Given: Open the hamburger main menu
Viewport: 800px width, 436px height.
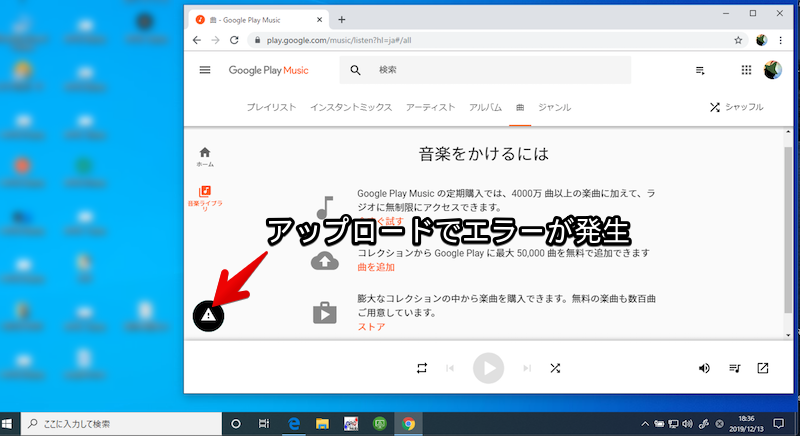Looking at the screenshot, I should pos(205,70).
